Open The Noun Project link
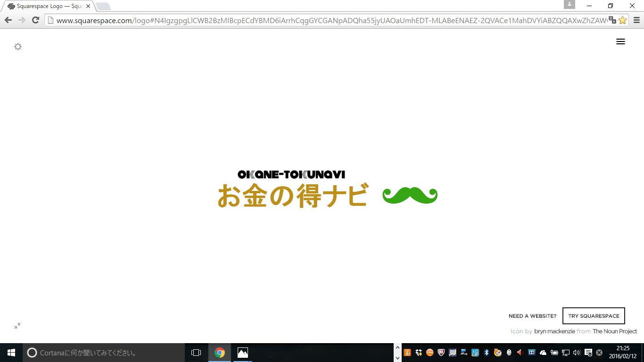 [615, 331]
